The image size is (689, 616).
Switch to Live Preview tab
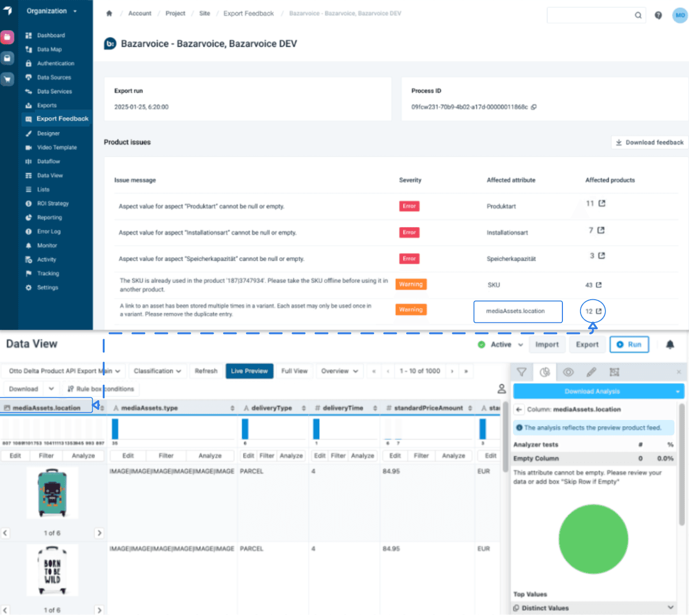pyautogui.click(x=249, y=371)
